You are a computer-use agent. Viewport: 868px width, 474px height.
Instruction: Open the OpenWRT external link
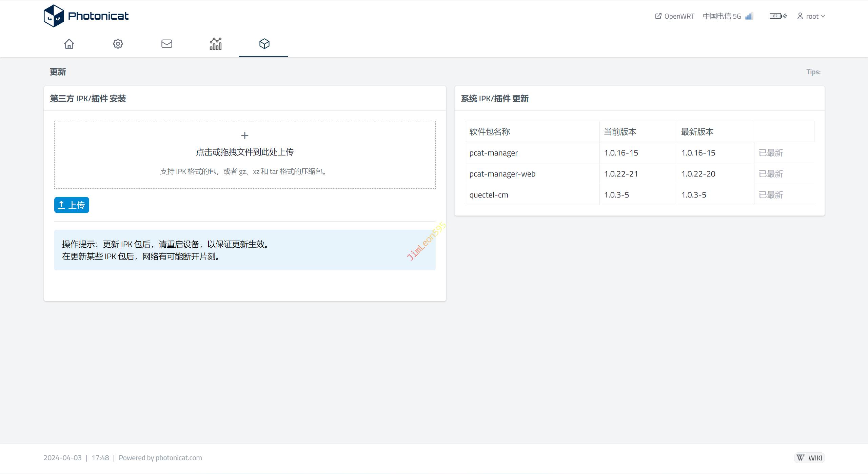point(675,16)
